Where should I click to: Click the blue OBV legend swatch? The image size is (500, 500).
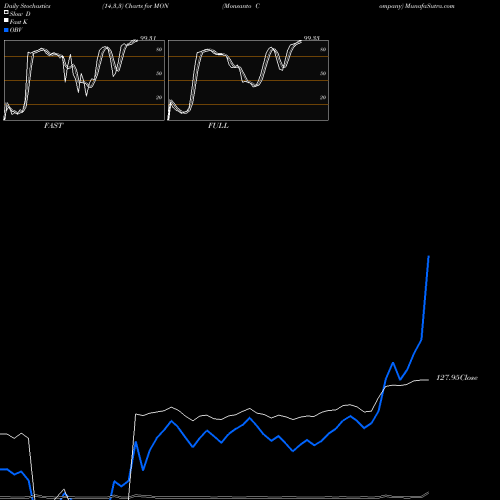click(x=6, y=30)
